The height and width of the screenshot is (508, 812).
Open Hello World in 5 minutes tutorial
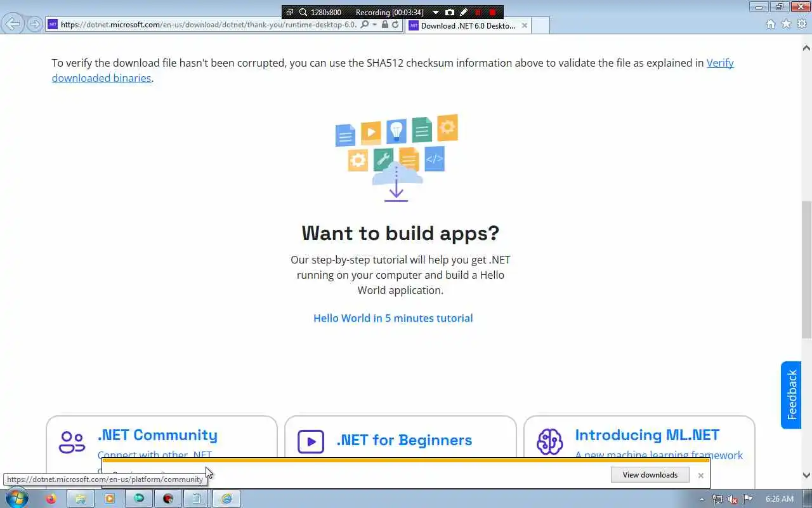(393, 318)
